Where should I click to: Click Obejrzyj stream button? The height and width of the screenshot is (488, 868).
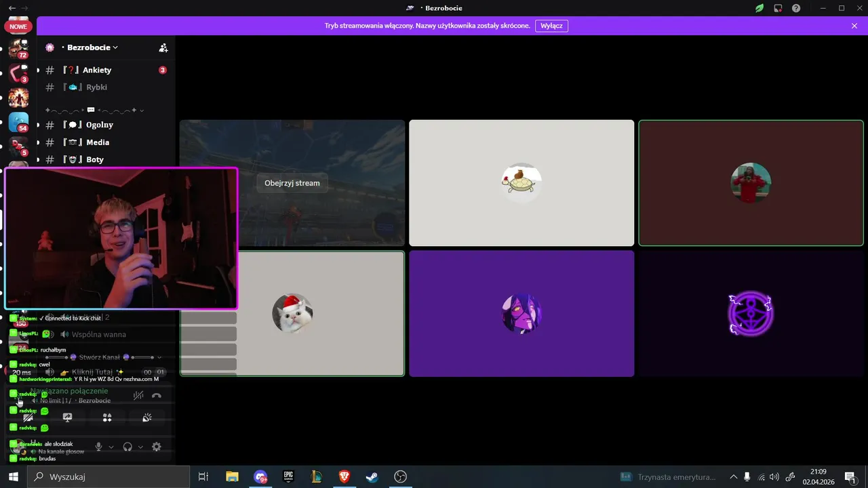292,183
